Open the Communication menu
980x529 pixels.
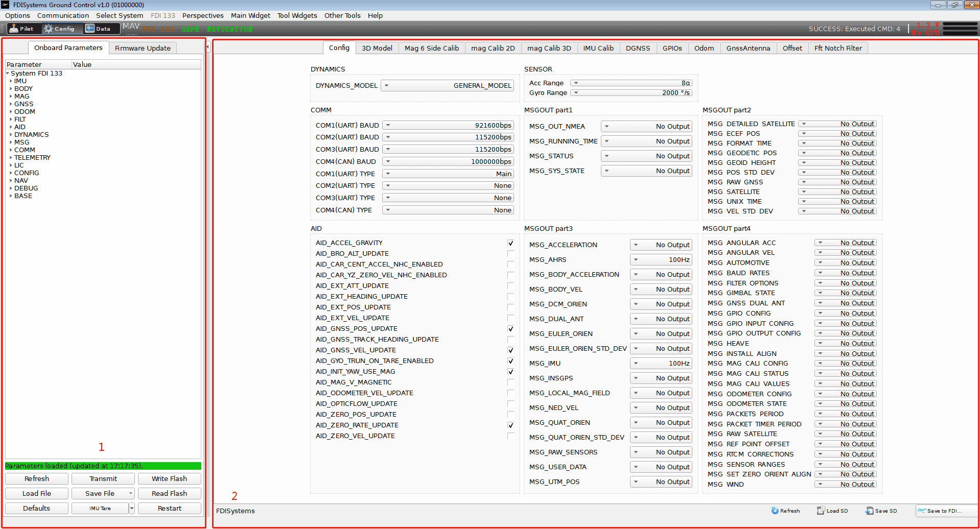pyautogui.click(x=63, y=15)
